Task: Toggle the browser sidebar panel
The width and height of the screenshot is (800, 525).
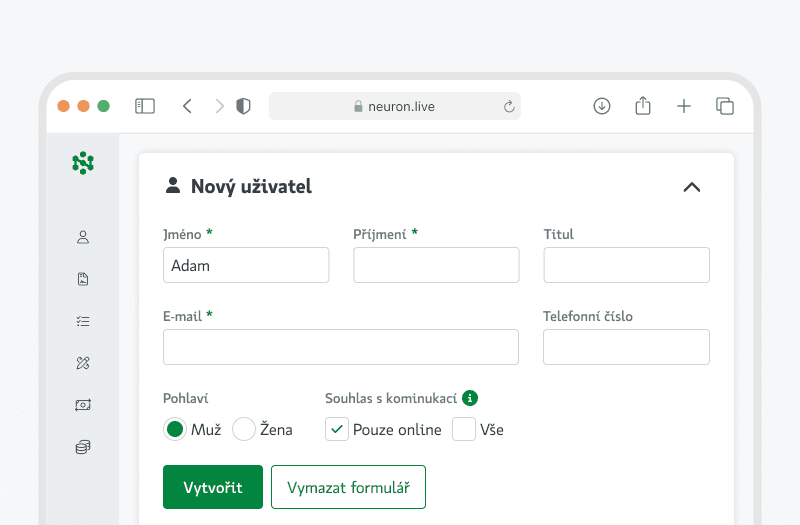Action: [x=145, y=106]
